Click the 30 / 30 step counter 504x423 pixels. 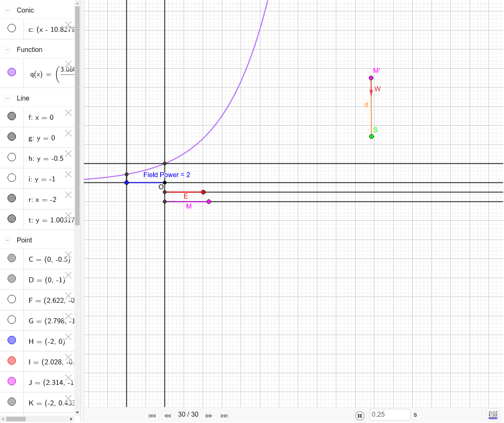[x=188, y=415]
